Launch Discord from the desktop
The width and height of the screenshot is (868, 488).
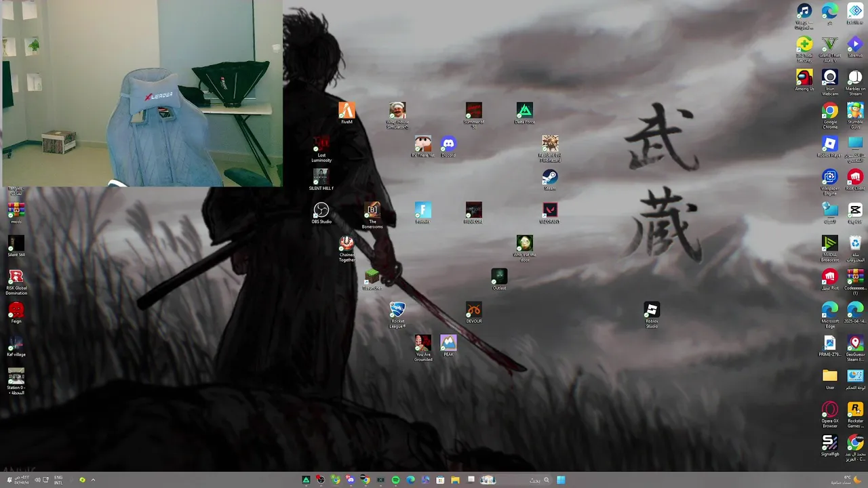448,146
